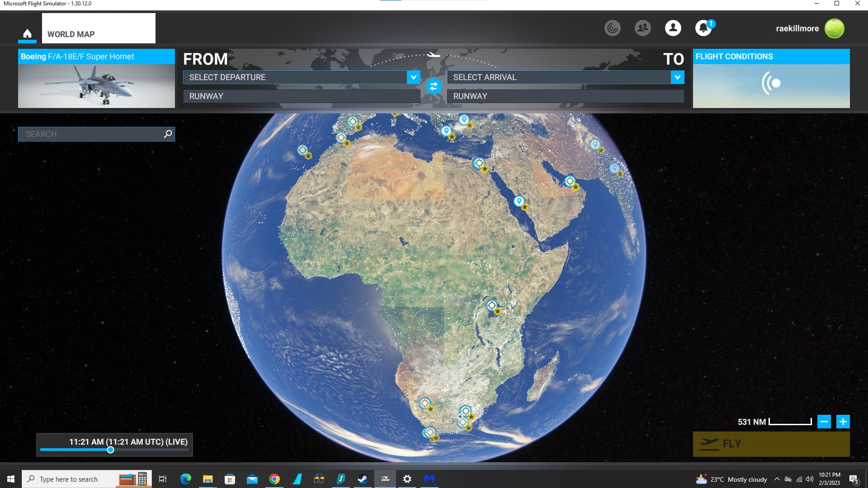Open the multiplayer friends icon
This screenshot has width=868, height=488.
coord(643,28)
